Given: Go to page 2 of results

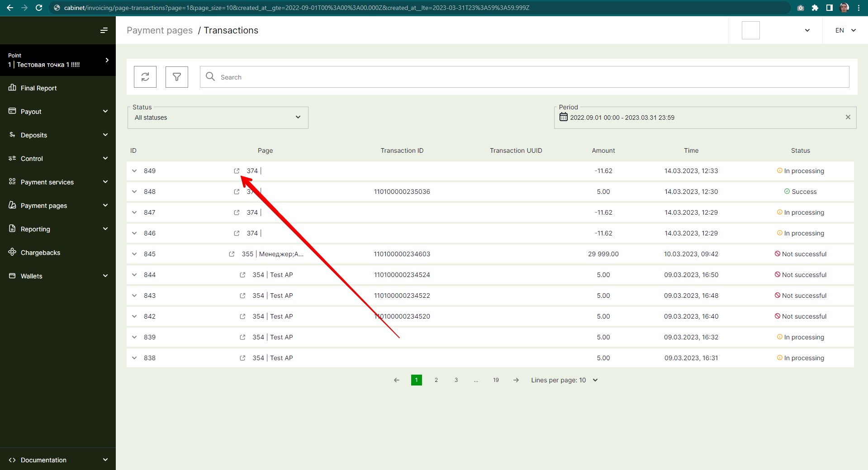Looking at the screenshot, I should pyautogui.click(x=436, y=380).
